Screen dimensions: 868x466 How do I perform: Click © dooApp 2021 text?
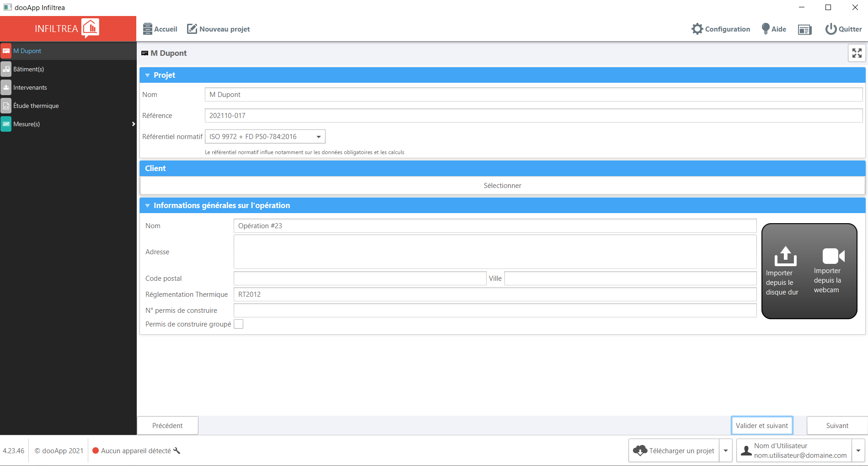pyautogui.click(x=59, y=451)
